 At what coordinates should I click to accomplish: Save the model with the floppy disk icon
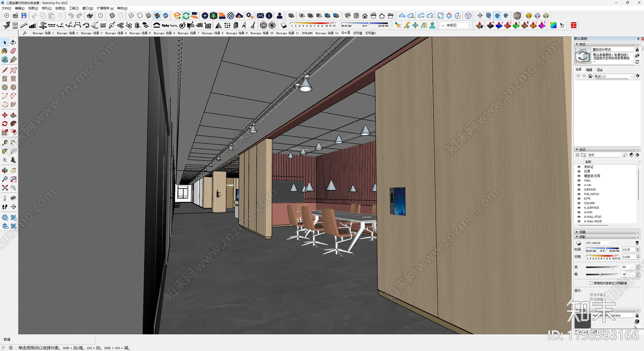[24, 16]
